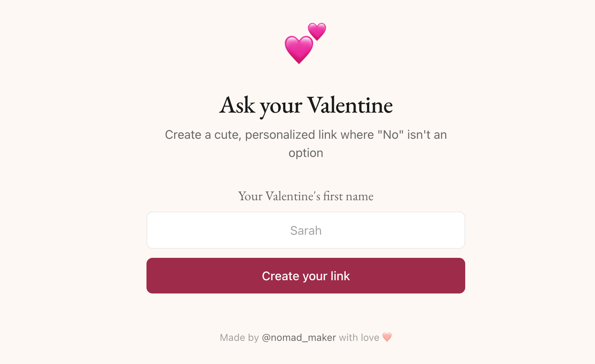Click the "Ask your Valentine" heading
Image resolution: width=595 pixels, height=364 pixels.
[x=306, y=105]
